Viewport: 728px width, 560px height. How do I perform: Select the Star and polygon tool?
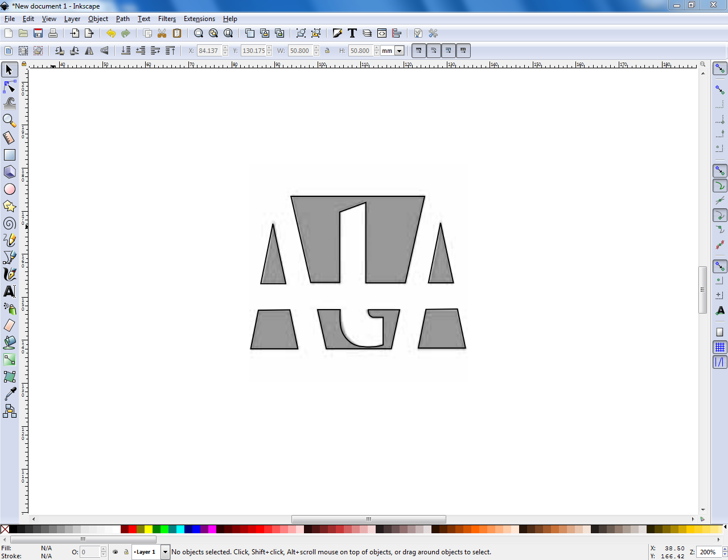tap(9, 206)
